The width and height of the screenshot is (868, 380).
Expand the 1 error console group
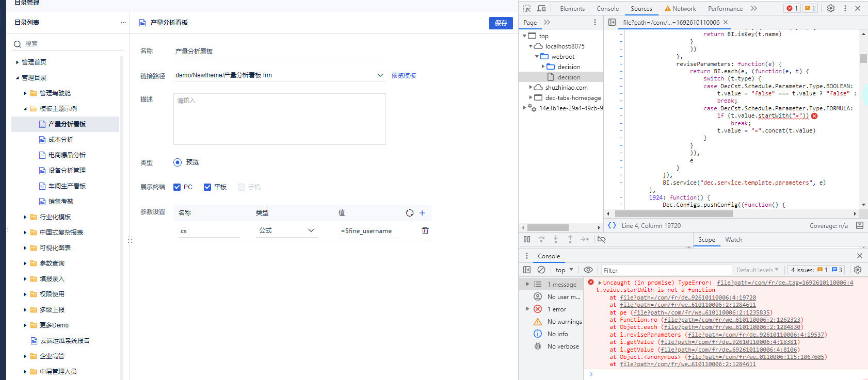[x=527, y=309]
